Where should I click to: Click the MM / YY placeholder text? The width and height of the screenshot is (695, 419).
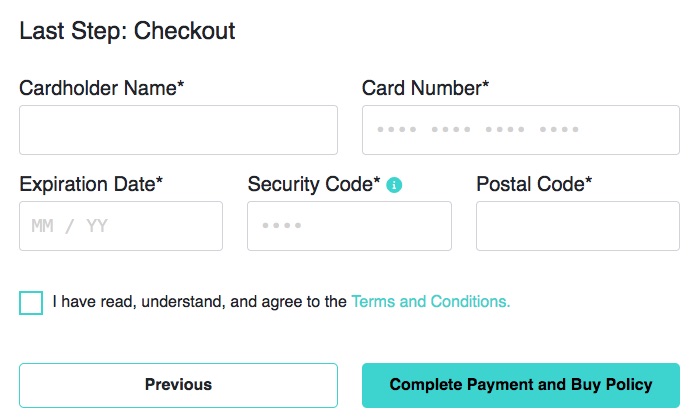click(69, 226)
